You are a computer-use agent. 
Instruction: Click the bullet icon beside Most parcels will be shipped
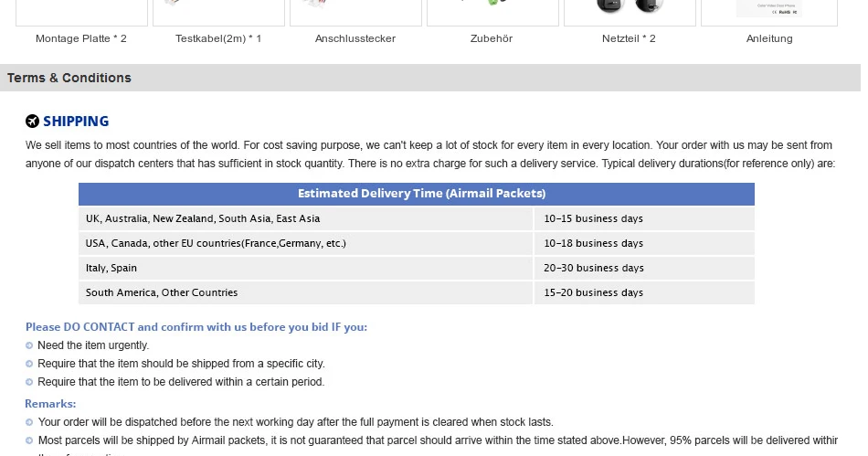point(29,441)
